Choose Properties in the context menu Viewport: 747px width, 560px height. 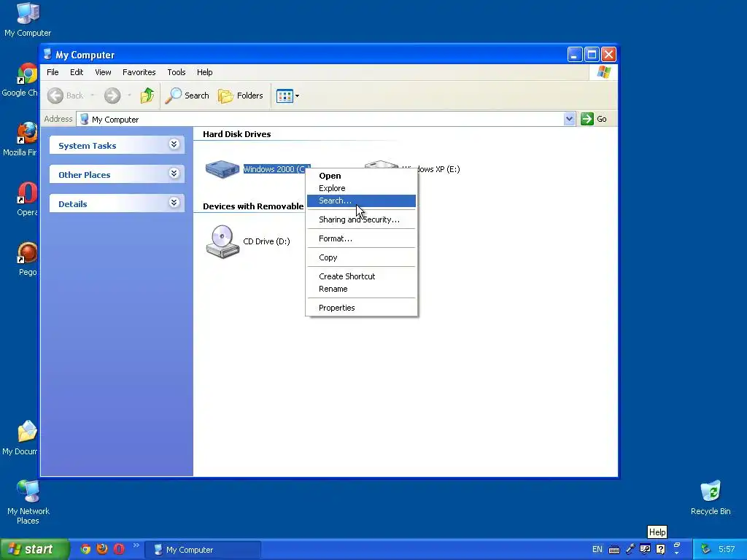[x=361, y=308]
